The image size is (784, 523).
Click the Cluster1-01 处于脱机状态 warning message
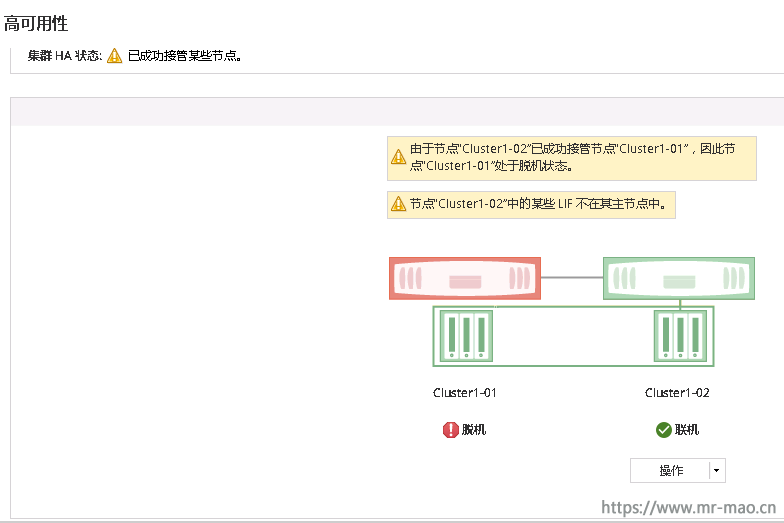point(572,157)
